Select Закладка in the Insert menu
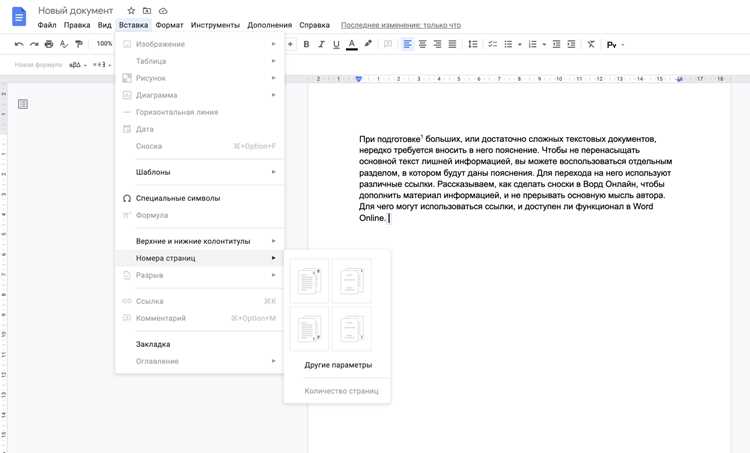This screenshot has width=750, height=453. (x=200, y=344)
